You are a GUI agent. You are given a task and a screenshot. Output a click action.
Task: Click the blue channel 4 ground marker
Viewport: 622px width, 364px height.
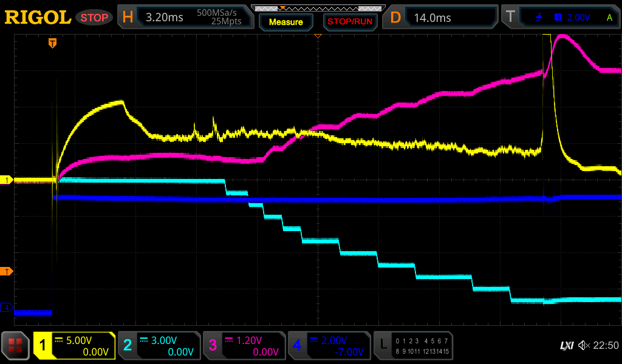click(7, 308)
